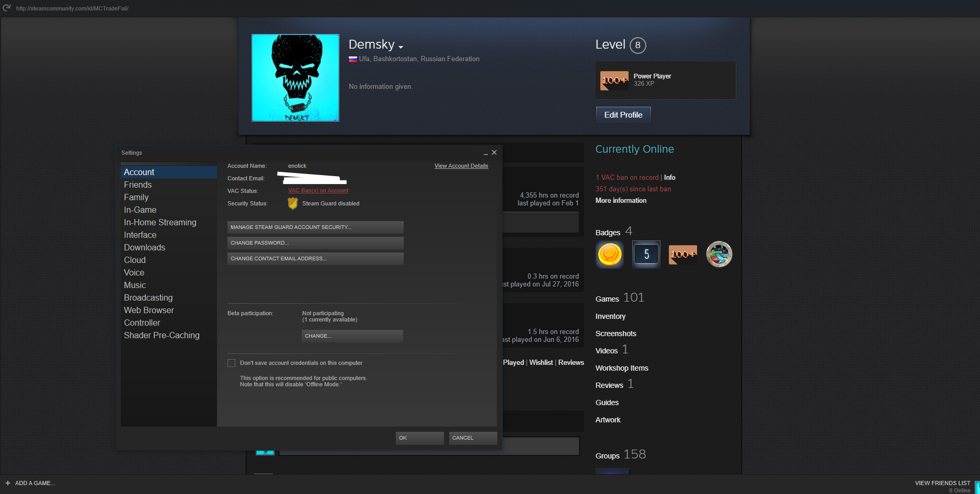Click the Steam Guard shield icon
980x494 pixels.
[x=293, y=203]
